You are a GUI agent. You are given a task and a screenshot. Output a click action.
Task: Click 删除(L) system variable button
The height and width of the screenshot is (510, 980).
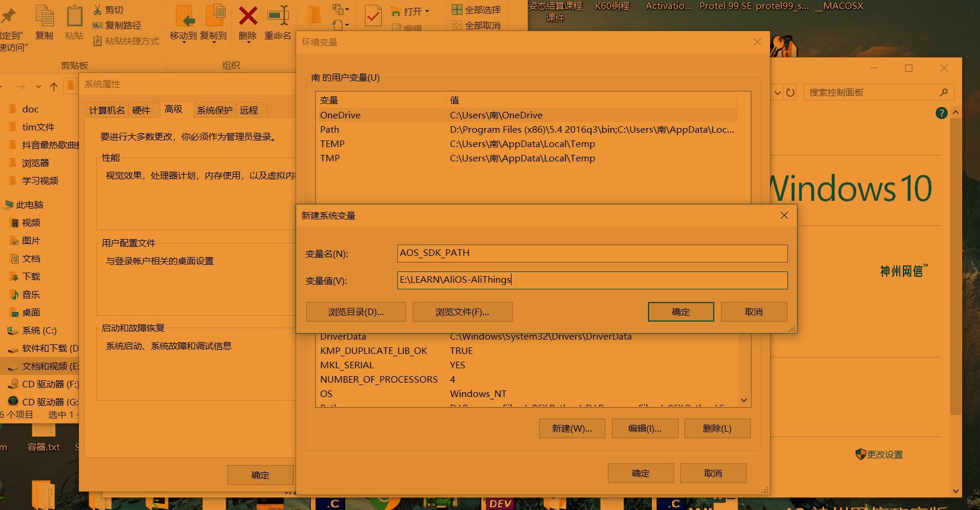pyautogui.click(x=717, y=428)
